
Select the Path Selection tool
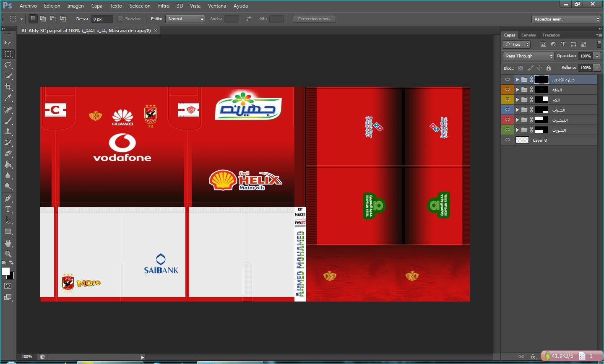[8, 220]
